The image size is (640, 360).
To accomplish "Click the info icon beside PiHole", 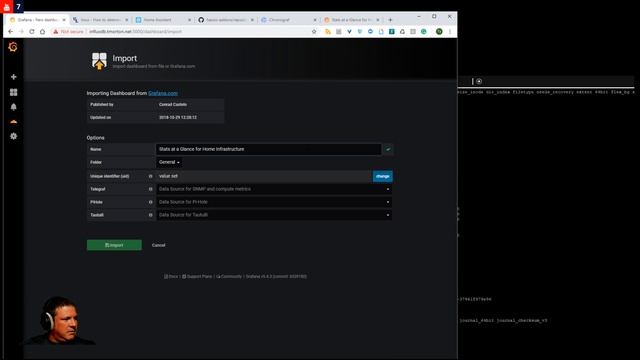I will click(151, 202).
